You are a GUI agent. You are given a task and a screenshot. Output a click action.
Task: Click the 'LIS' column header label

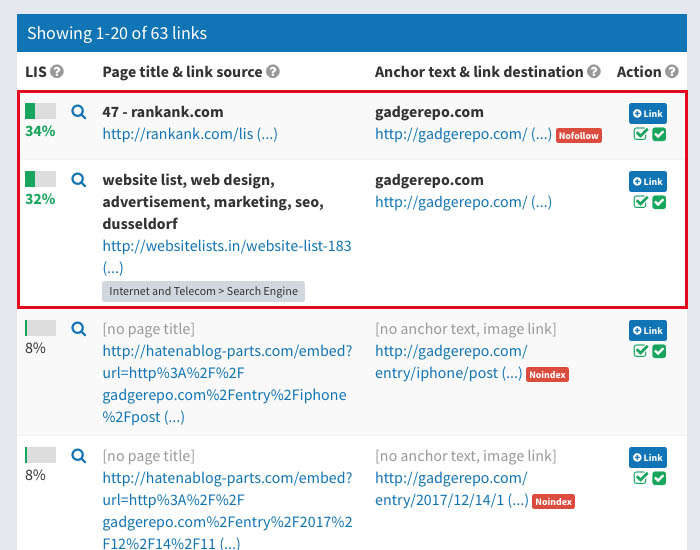[36, 71]
